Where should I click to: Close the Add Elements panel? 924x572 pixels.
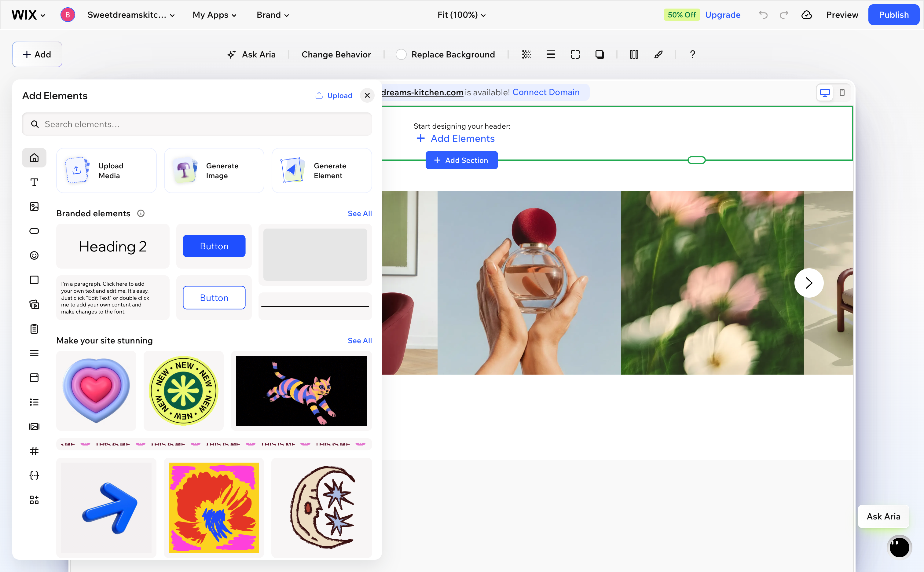point(367,96)
